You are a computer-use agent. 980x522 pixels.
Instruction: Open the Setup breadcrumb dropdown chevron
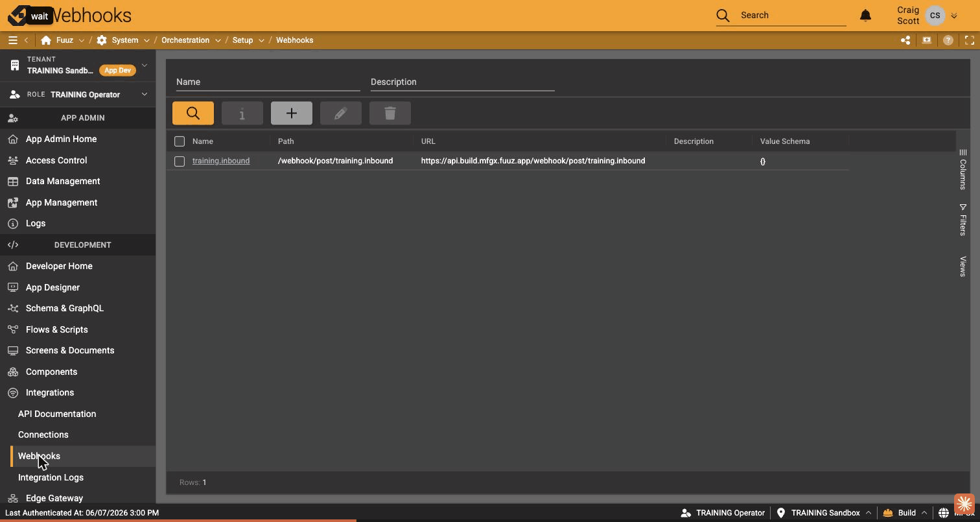(x=261, y=40)
